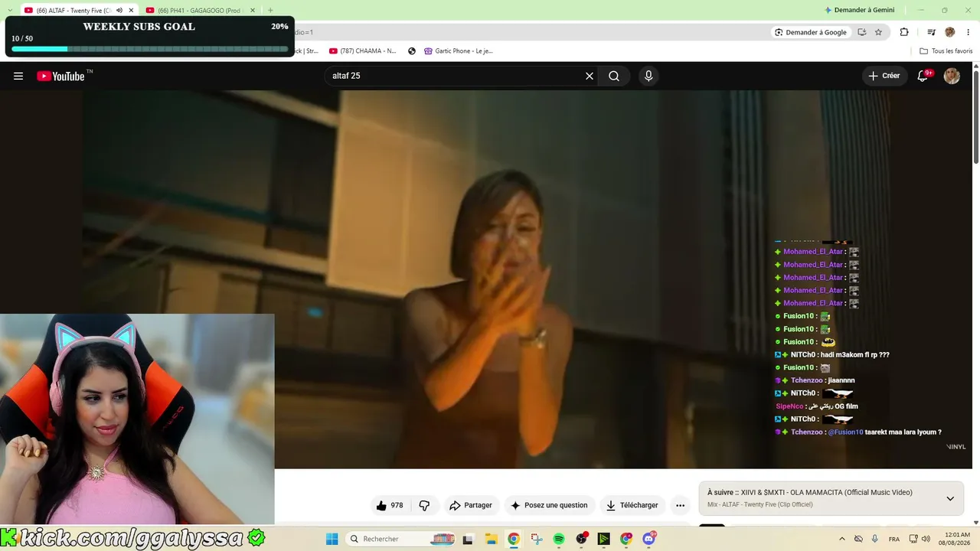Install app icon in the address bar
Screen dimensions: 980x551
click(x=862, y=32)
